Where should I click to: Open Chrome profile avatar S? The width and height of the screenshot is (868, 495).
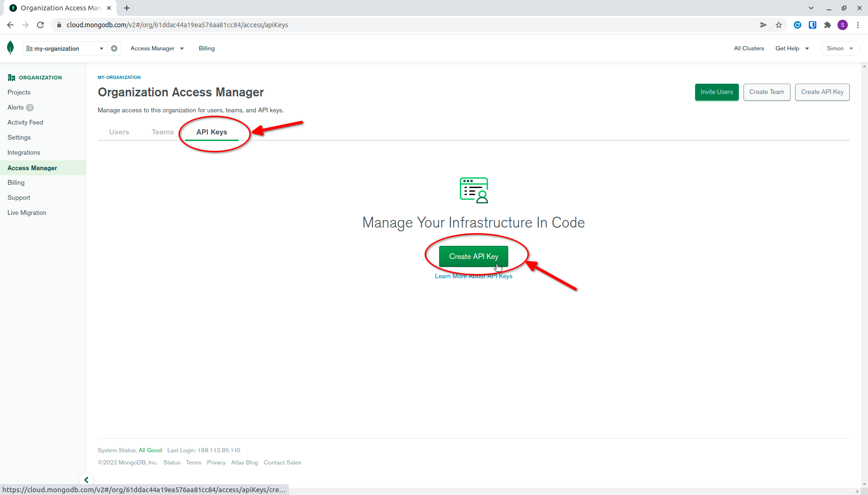click(x=843, y=25)
